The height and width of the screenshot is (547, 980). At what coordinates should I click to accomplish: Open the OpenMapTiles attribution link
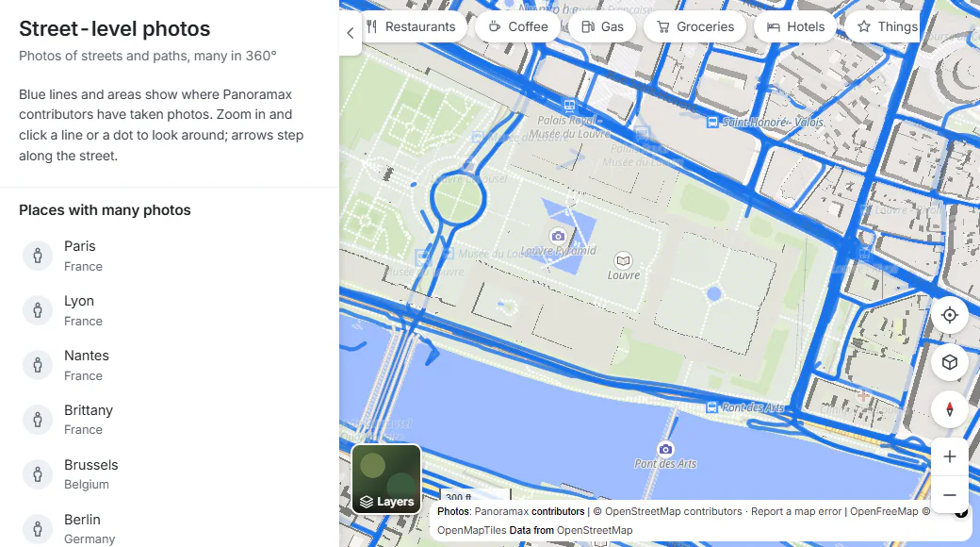click(x=472, y=530)
